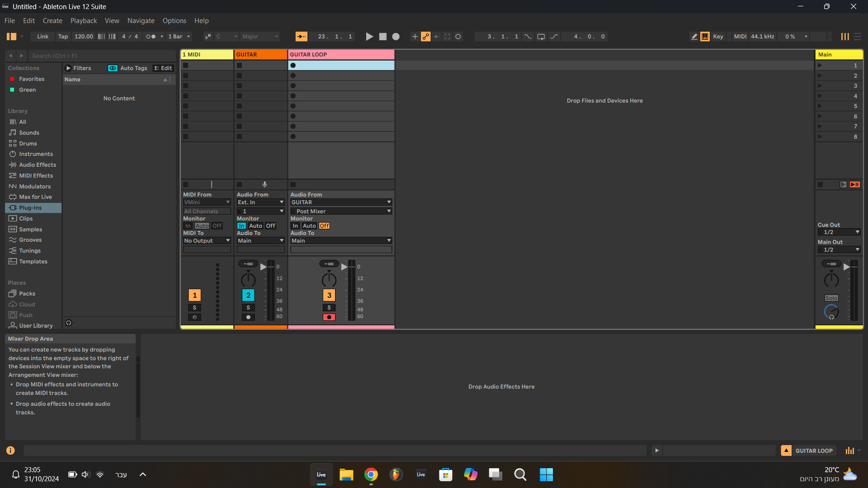Image resolution: width=868 pixels, height=488 pixels.
Task: Open the Create menu
Action: tap(52, 21)
